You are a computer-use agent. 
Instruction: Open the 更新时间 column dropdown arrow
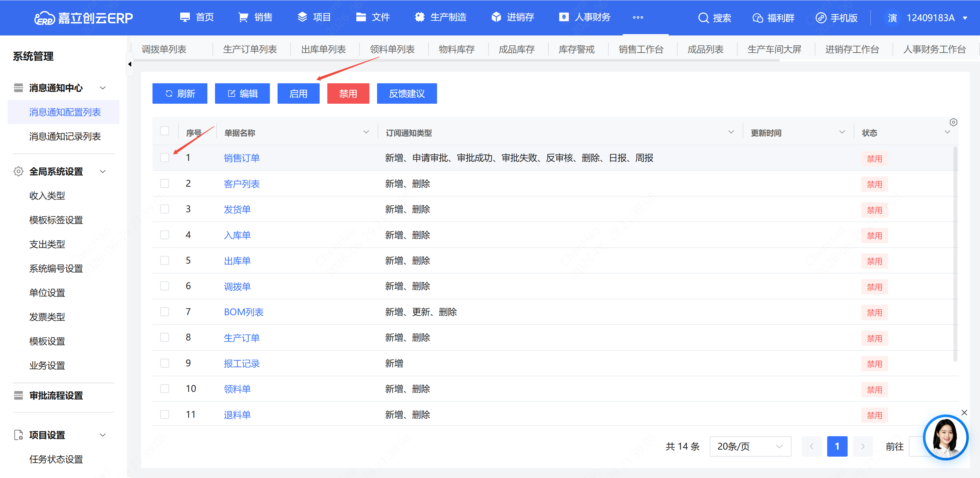pos(842,132)
